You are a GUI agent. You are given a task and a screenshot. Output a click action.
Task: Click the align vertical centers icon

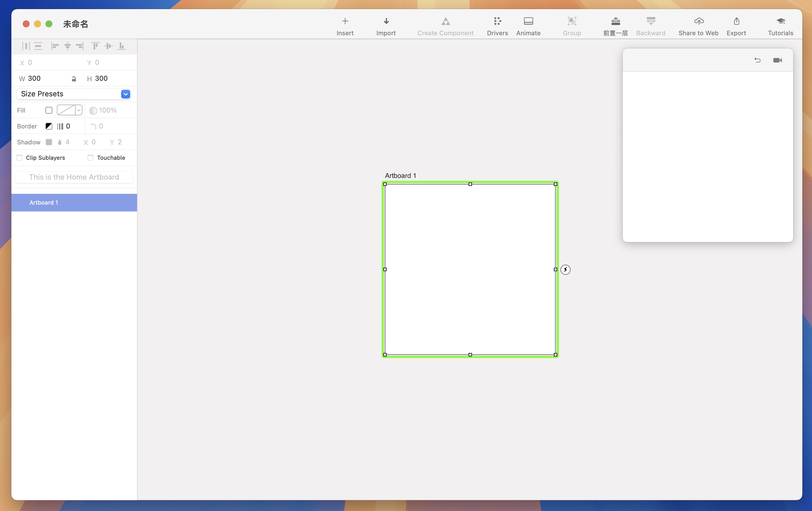click(109, 46)
